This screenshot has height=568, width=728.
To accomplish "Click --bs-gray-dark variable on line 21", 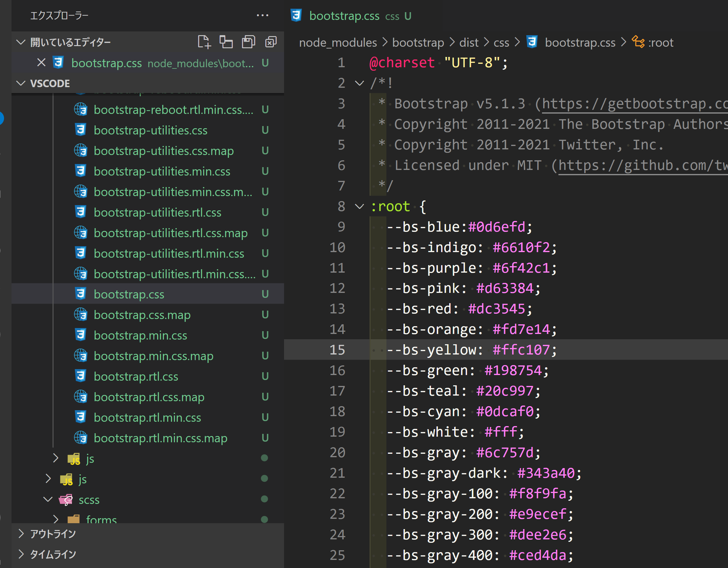I will tap(444, 473).
